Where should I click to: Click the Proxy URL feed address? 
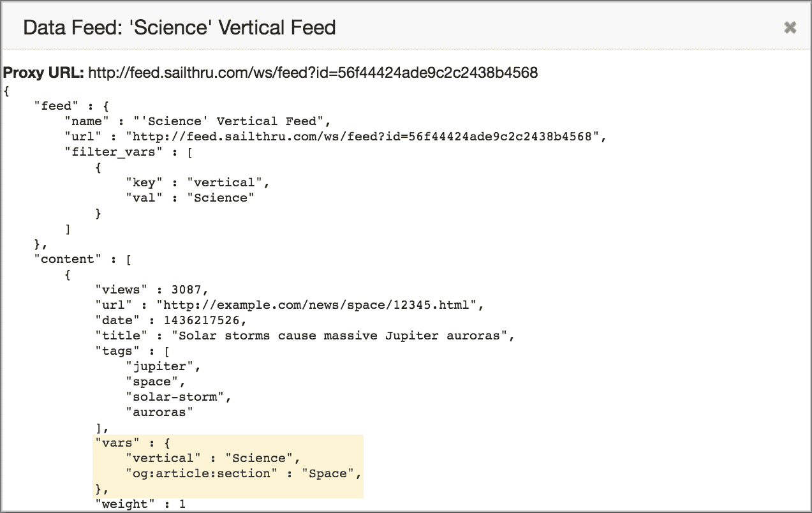[x=313, y=73]
